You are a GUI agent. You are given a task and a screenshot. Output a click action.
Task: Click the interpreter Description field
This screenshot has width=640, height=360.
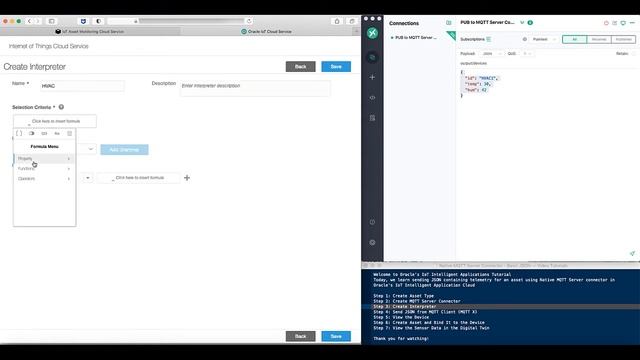pyautogui.click(x=255, y=88)
